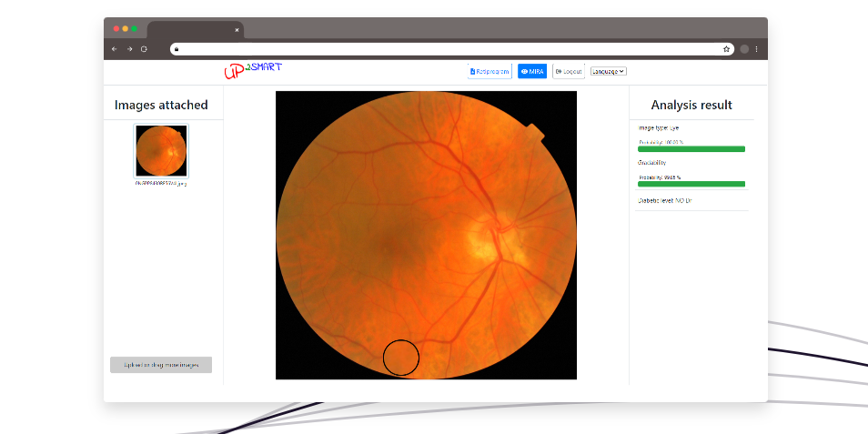868x434 pixels.
Task: Select the blue MIRA button
Action: coord(532,71)
